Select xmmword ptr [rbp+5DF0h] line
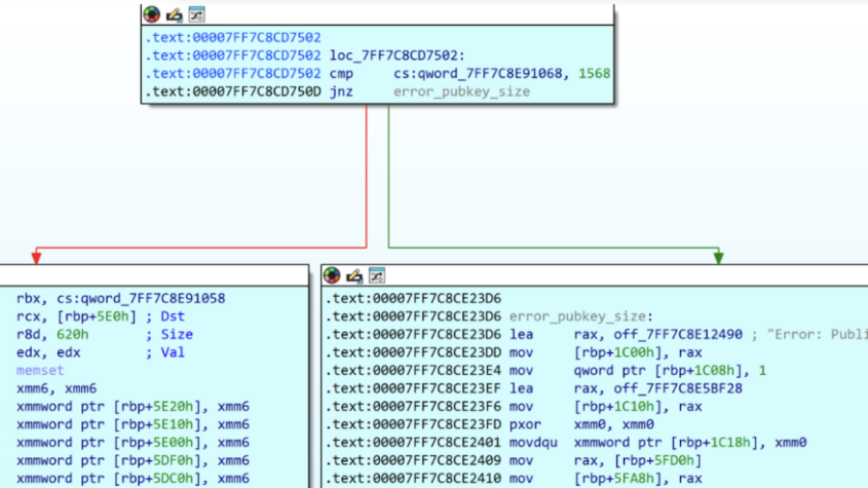This screenshot has width=868, height=488. coord(133,460)
